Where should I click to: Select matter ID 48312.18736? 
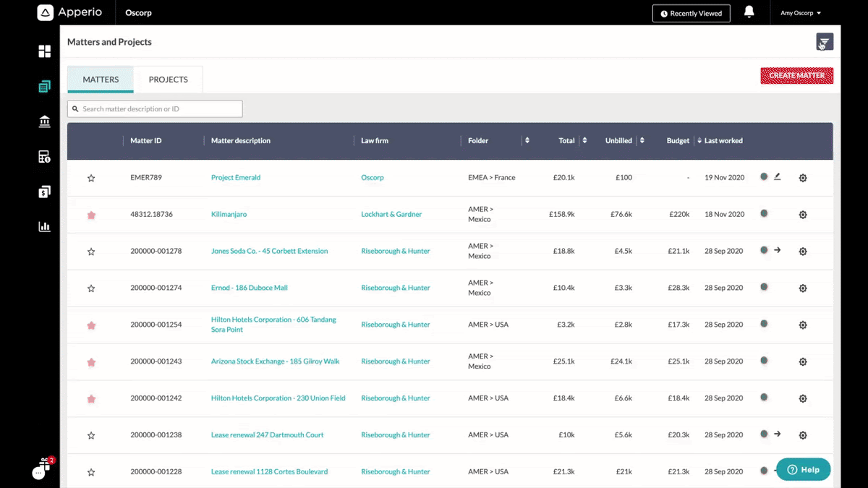pyautogui.click(x=151, y=214)
